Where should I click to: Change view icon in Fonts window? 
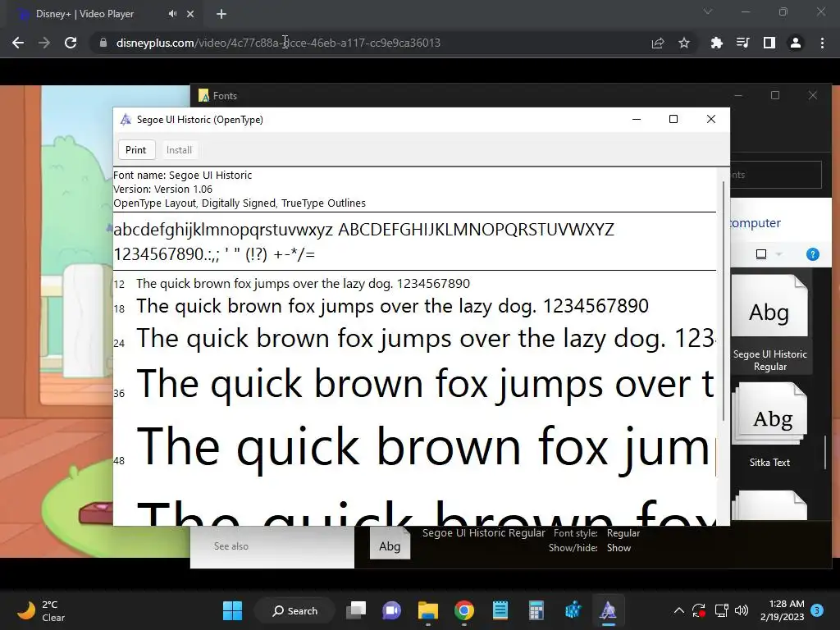(761, 254)
